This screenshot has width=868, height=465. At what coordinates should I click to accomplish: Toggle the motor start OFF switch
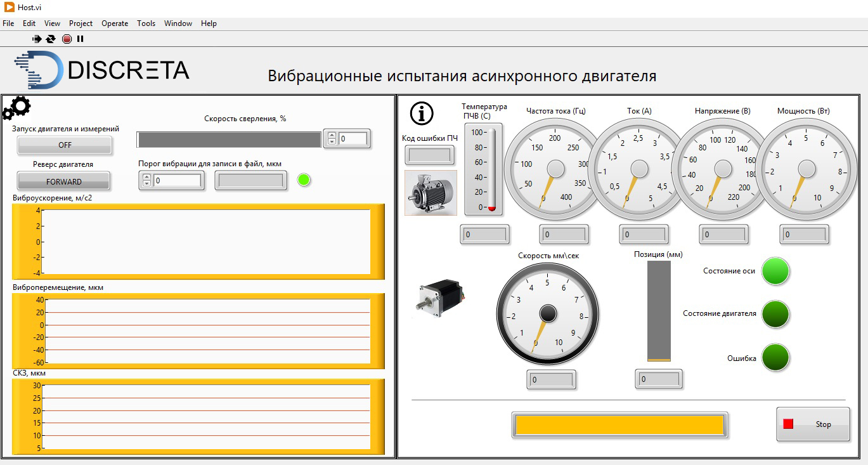pyautogui.click(x=65, y=145)
